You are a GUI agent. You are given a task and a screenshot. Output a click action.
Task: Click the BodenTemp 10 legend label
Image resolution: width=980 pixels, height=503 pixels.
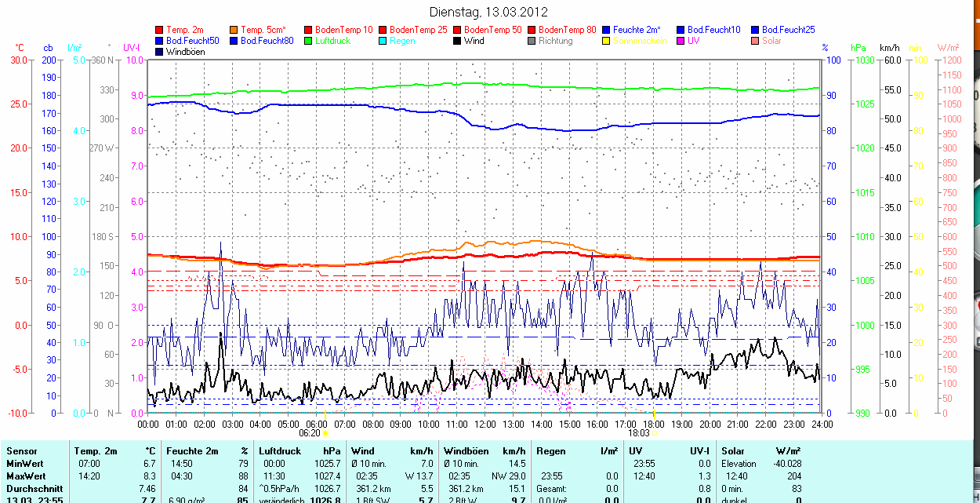tap(343, 30)
